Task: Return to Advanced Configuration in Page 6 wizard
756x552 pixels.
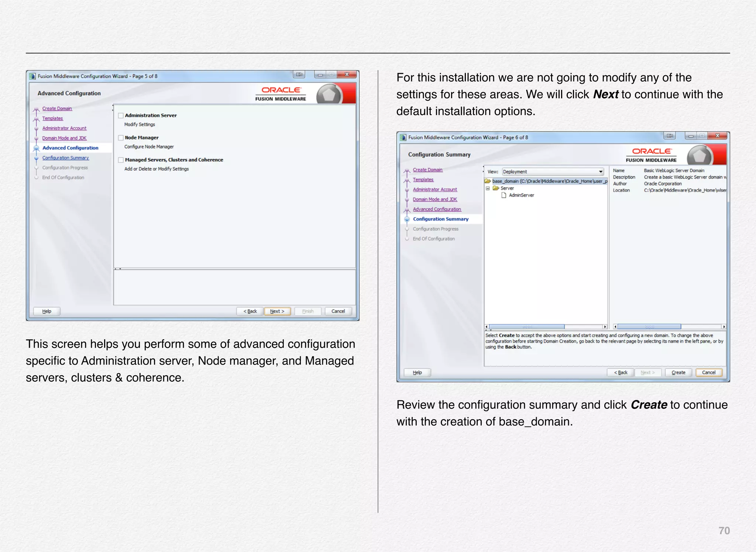Action: point(437,209)
